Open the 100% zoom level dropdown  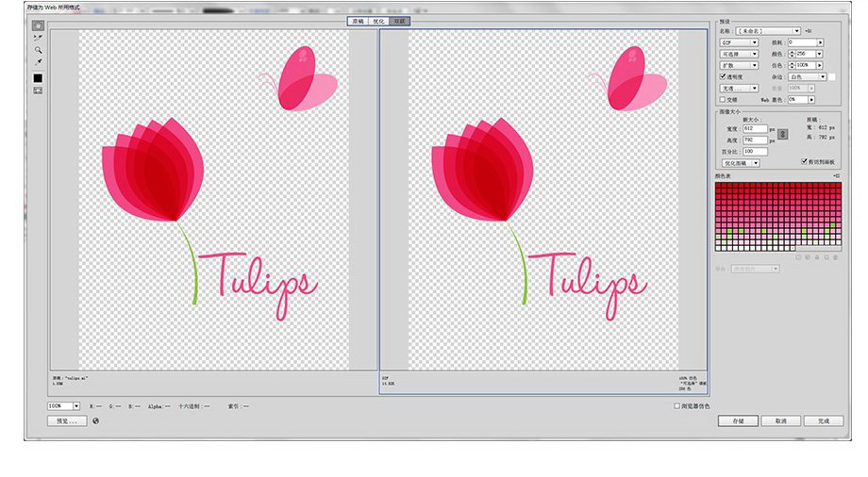coord(63,406)
